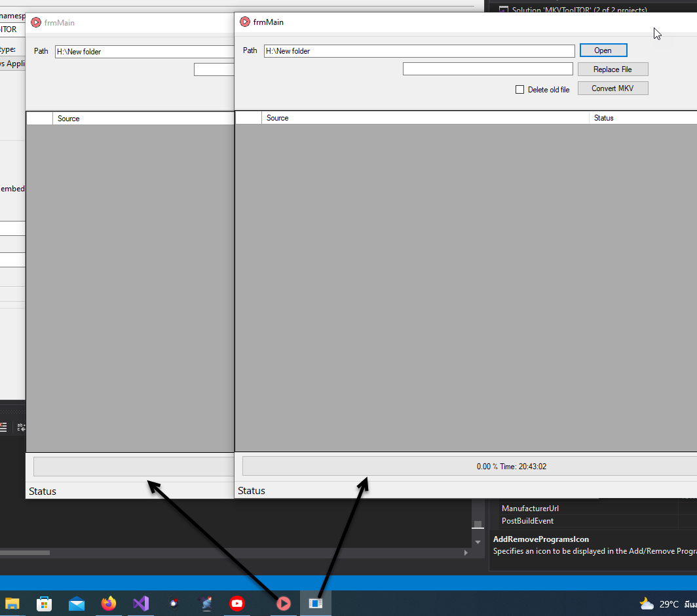The image size is (697, 616).
Task: Click the Solution 'MKVToolTOR' node in Solution Explorer
Action: (579, 10)
